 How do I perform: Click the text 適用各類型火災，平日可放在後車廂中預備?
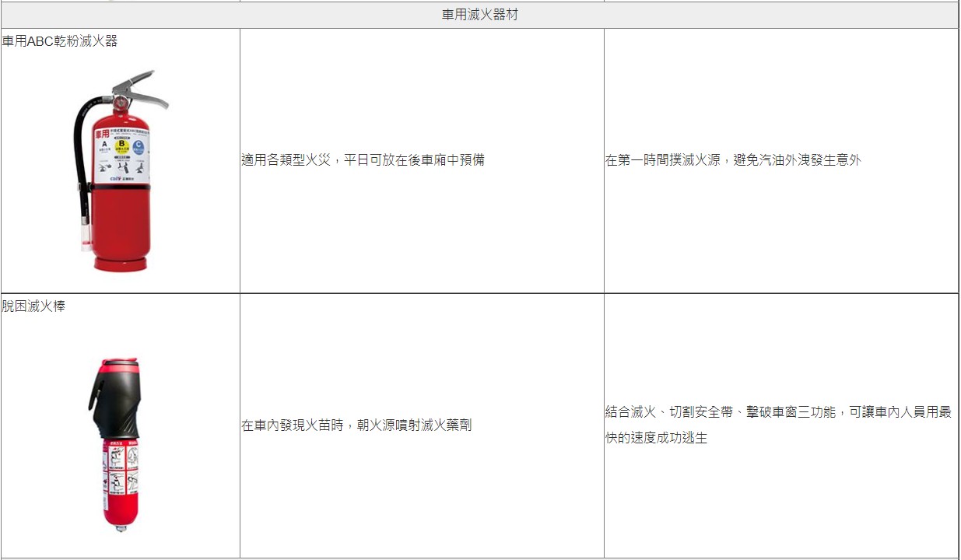click(363, 160)
